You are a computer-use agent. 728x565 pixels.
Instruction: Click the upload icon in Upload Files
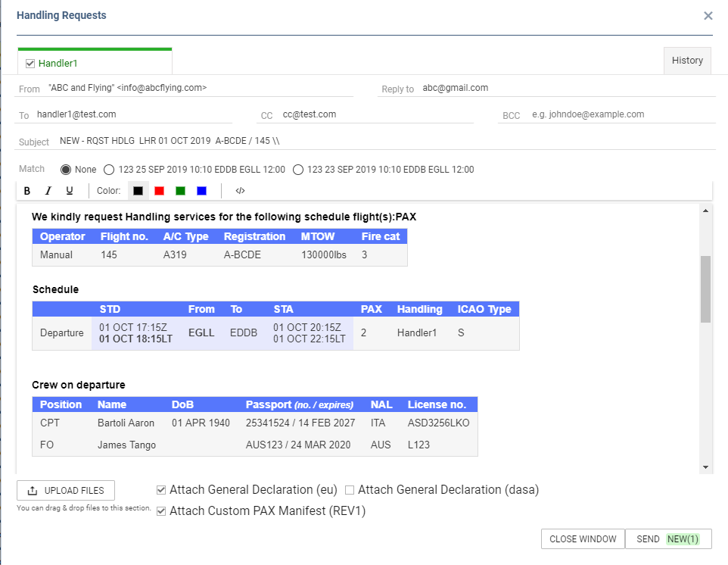coord(32,491)
